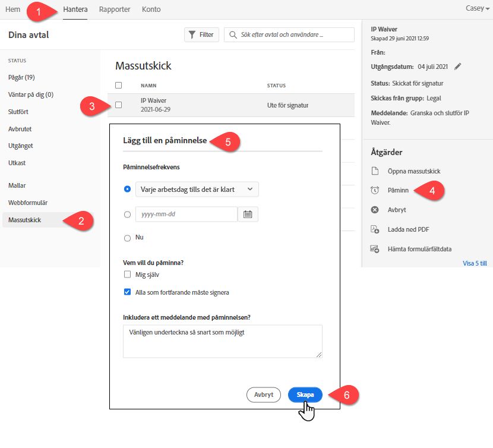This screenshot has height=448, width=493.
Task: Click the filter funnel icon
Action: [192, 34]
